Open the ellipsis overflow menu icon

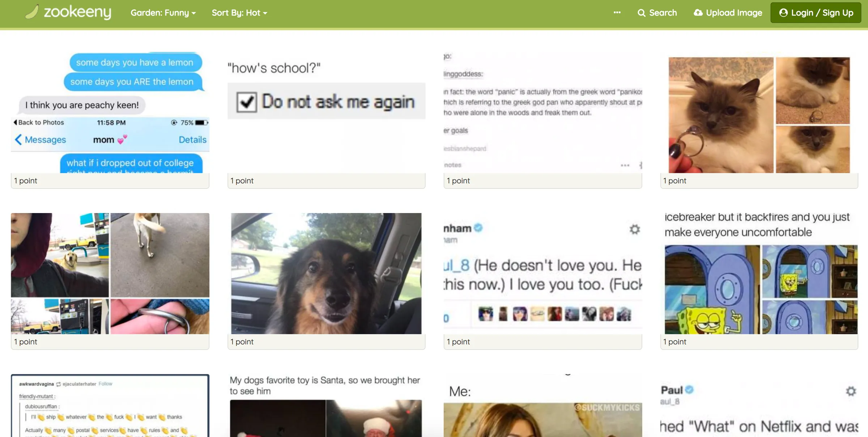(x=617, y=13)
